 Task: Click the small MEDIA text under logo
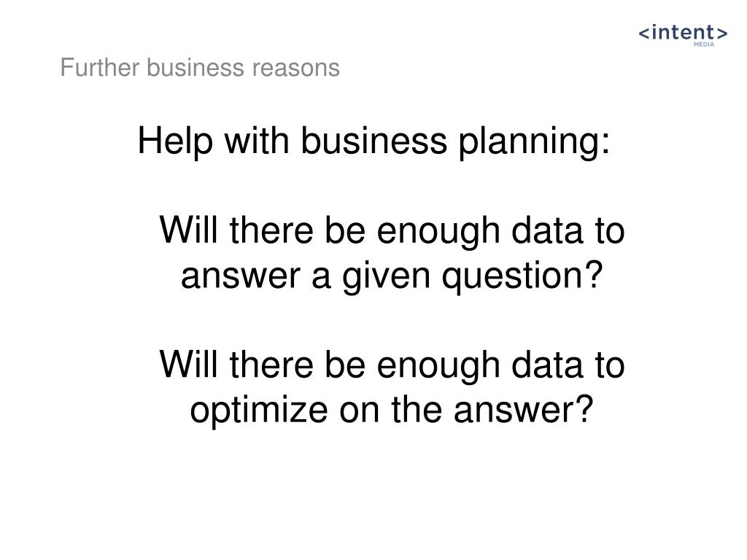[704, 44]
